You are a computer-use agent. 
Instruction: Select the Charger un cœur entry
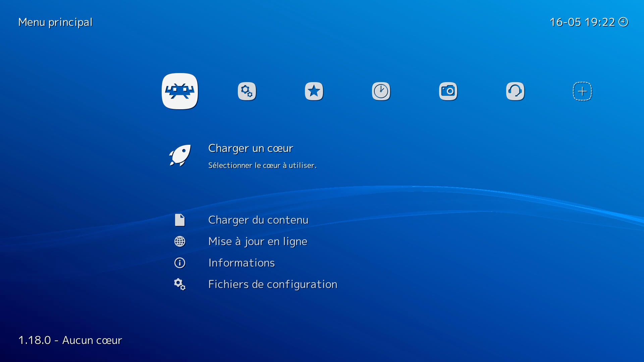(x=250, y=148)
